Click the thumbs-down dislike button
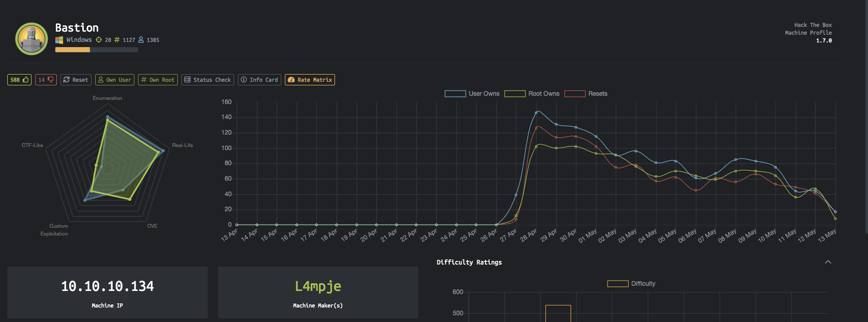 pyautogui.click(x=46, y=80)
